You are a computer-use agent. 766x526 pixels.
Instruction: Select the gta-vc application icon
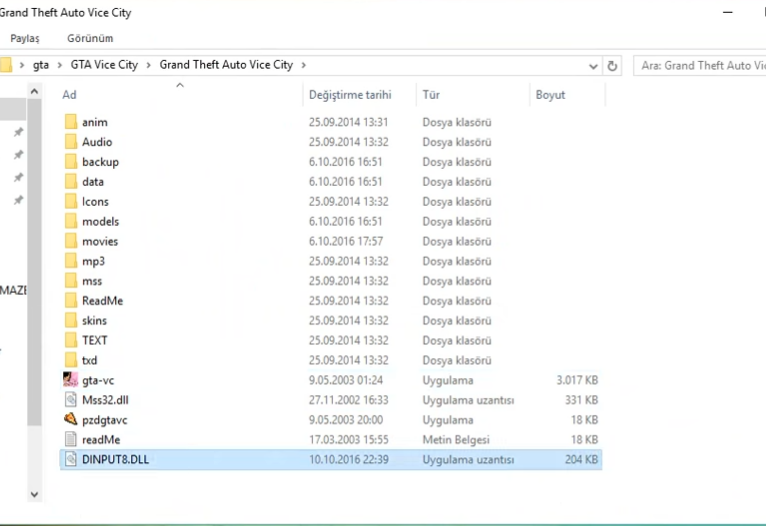[70, 380]
